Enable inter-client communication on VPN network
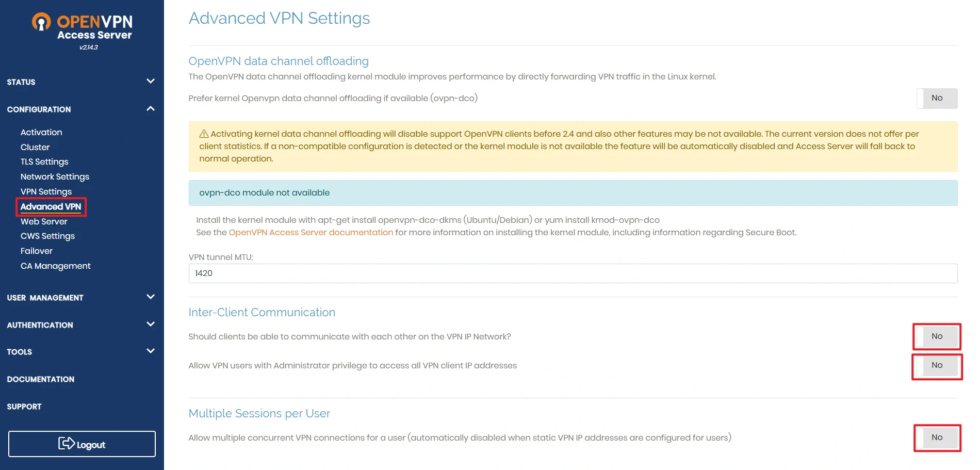This screenshot has height=470, width=980. pos(937,336)
